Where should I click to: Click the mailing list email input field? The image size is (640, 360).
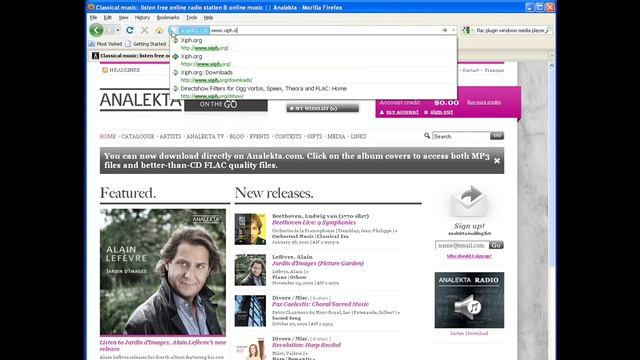462,245
